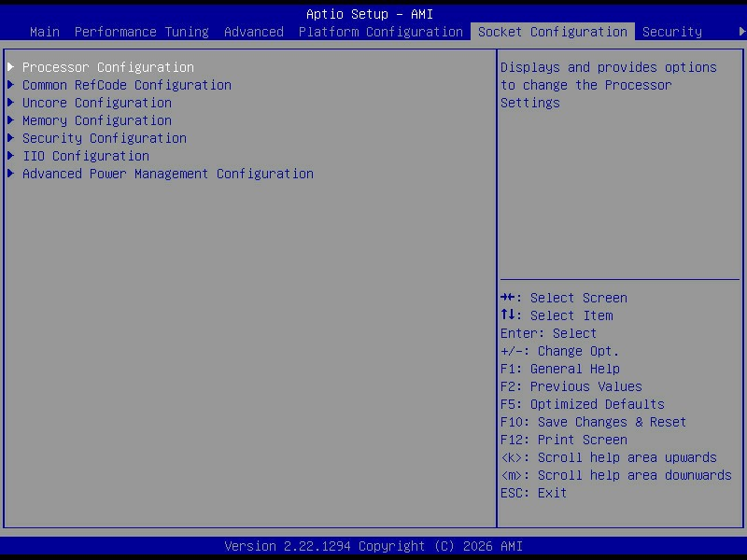Click arrow beside Memory Configuration
The height and width of the screenshot is (560, 747).
(x=11, y=120)
